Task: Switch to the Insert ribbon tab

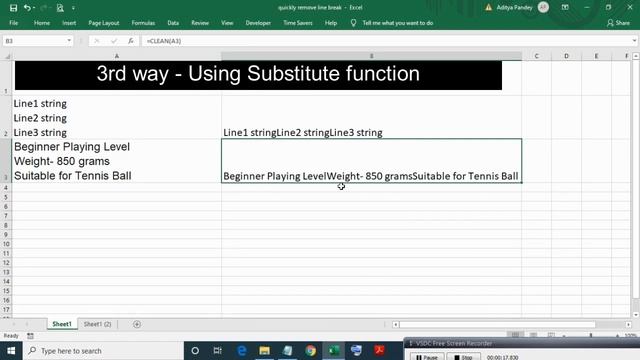Action: [69, 23]
